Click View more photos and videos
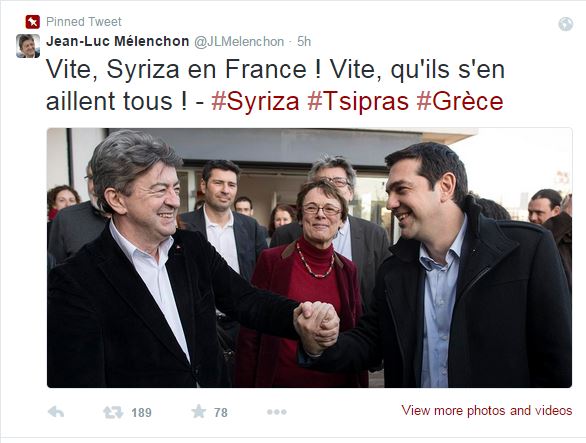This screenshot has height=443, width=586. point(487,410)
